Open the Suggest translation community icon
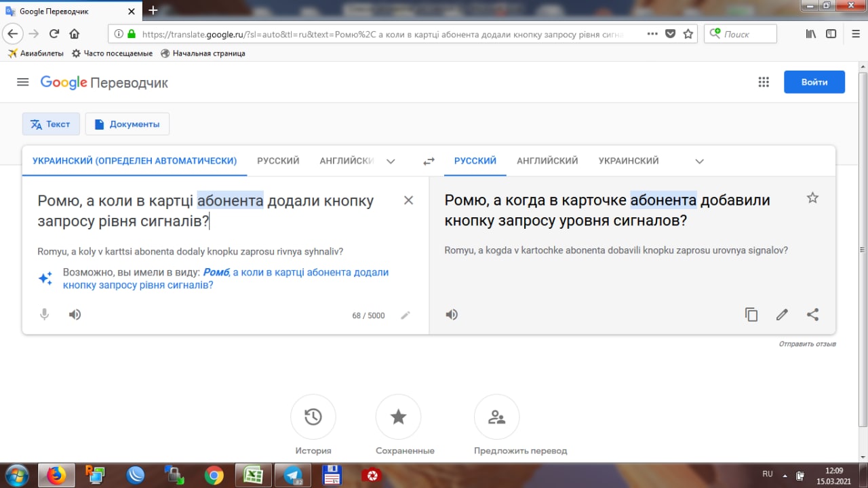Screen dimensions: 868x488 (x=496, y=417)
